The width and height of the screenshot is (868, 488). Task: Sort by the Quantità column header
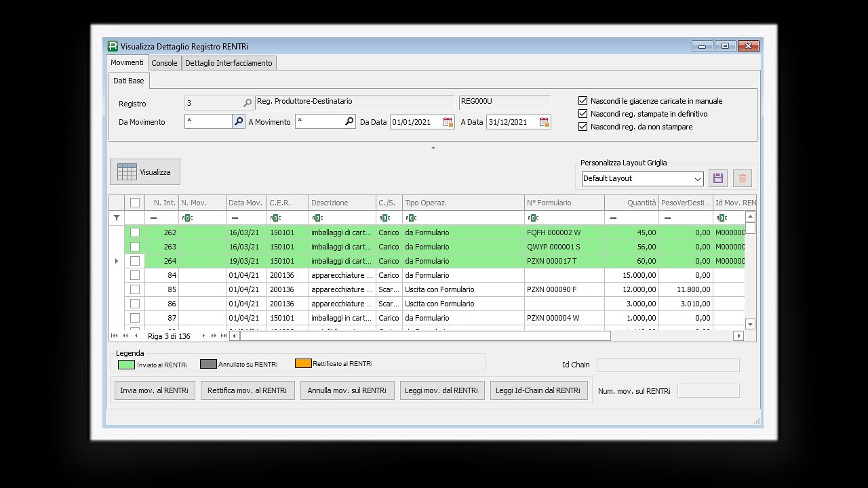631,203
